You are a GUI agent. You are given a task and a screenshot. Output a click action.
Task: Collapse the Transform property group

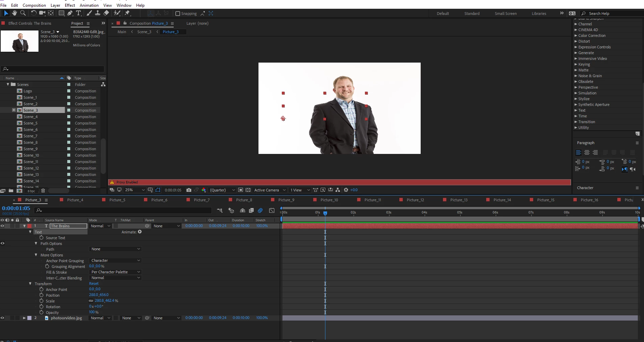(30, 284)
